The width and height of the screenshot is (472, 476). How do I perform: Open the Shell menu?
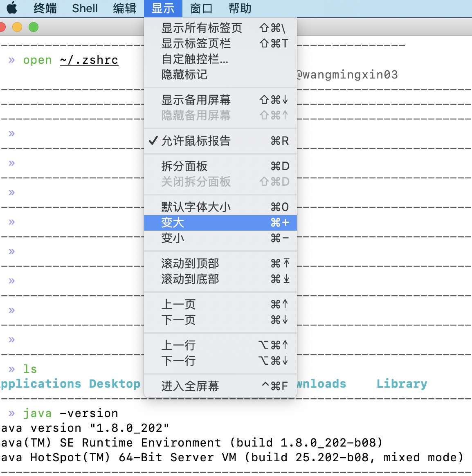(x=85, y=8)
